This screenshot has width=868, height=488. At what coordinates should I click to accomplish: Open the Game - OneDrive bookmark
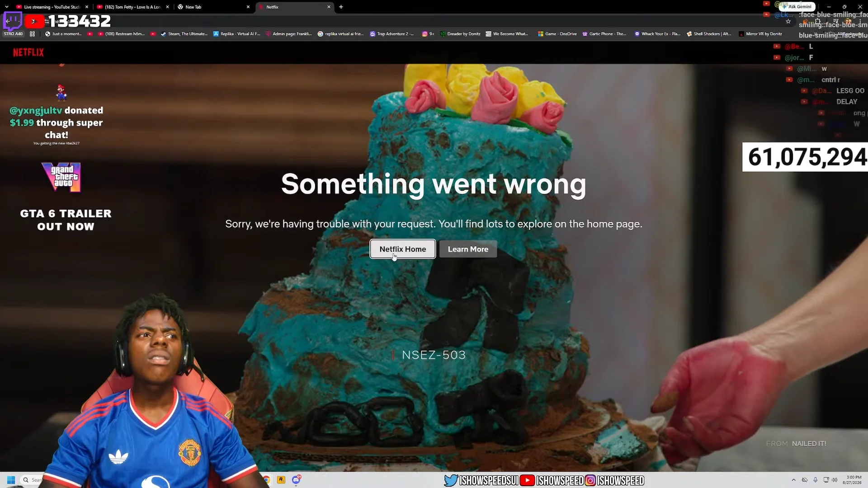click(x=557, y=34)
